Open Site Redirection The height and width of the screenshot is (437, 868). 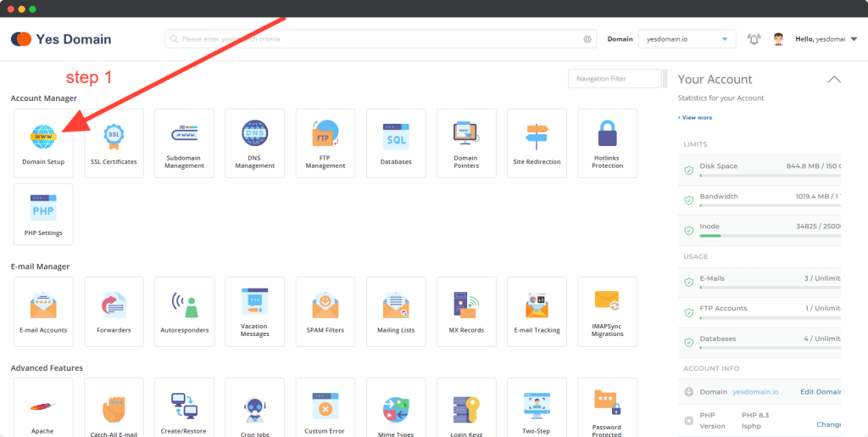click(x=537, y=143)
